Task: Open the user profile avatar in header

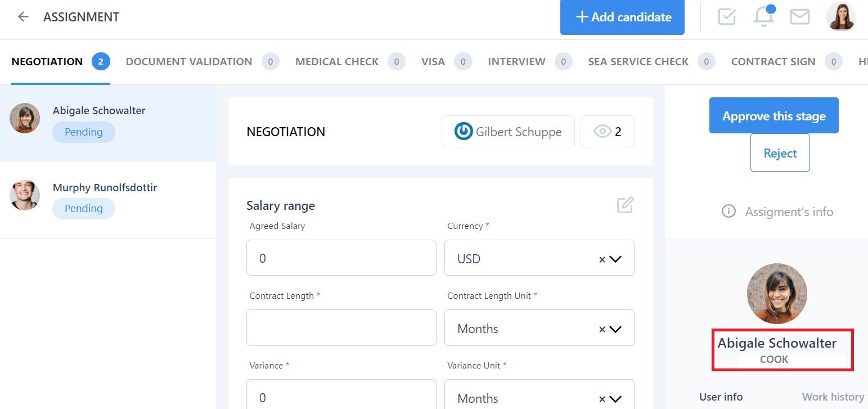Action: click(x=841, y=16)
